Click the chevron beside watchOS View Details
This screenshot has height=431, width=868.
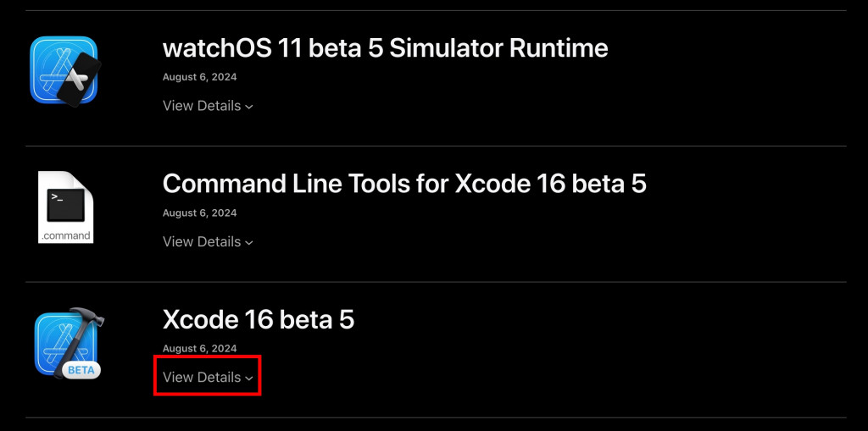pos(249,107)
